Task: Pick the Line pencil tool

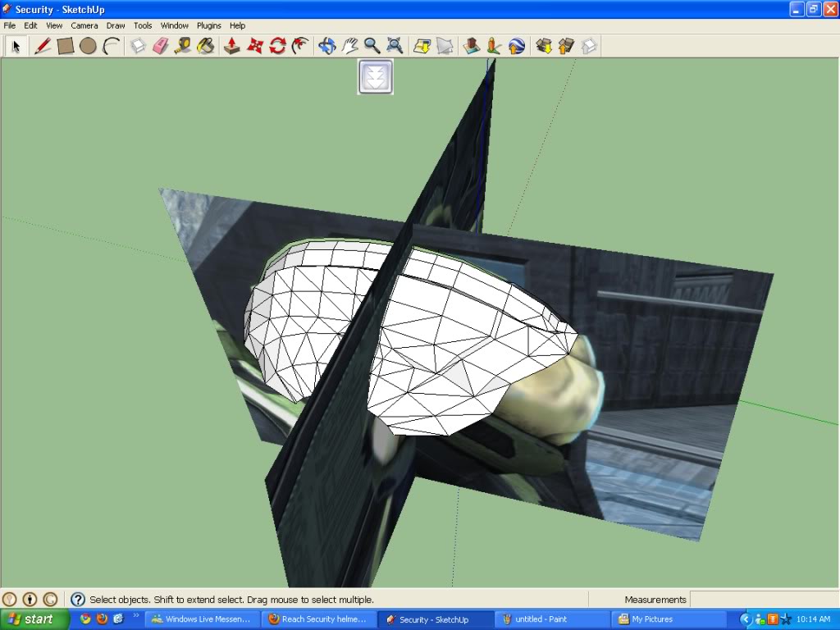Action: pos(43,46)
